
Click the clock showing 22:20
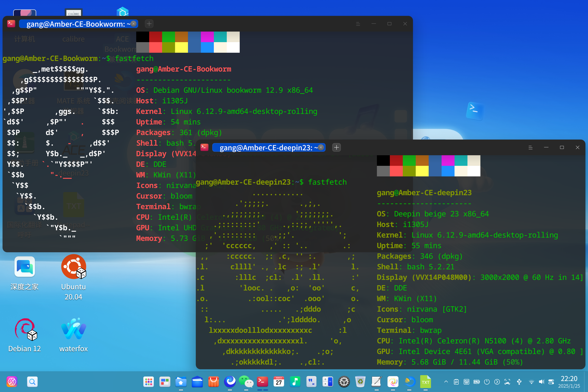pyautogui.click(x=569, y=378)
